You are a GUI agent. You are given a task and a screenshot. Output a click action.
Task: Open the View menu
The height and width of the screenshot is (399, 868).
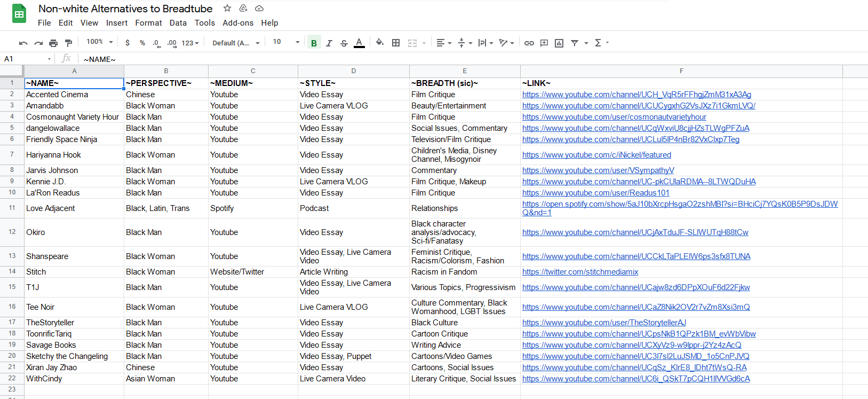click(x=89, y=23)
